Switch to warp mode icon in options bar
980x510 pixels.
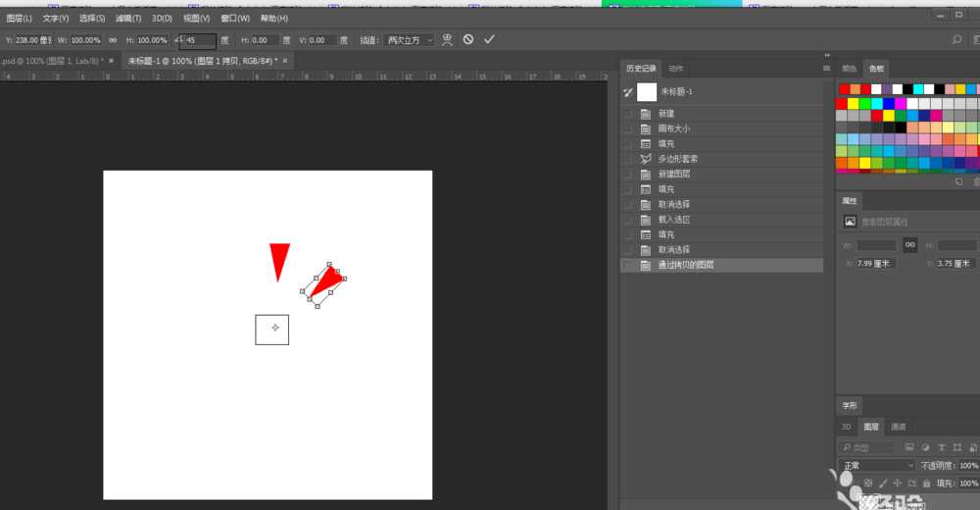[447, 39]
